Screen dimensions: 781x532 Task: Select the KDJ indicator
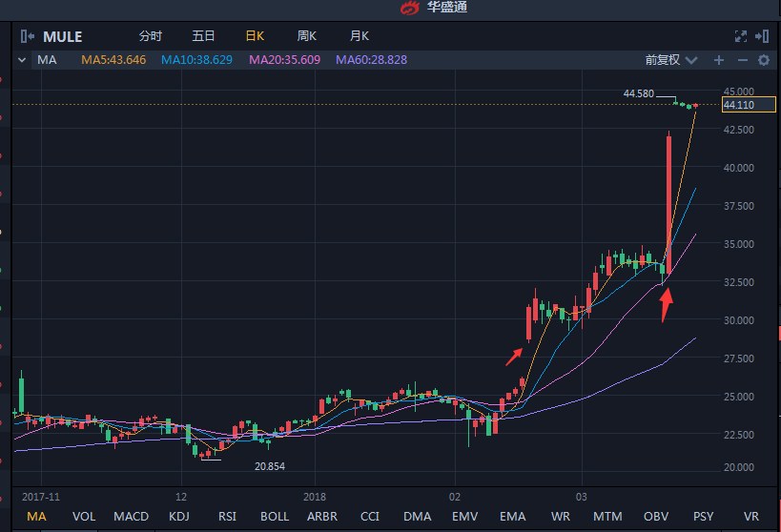click(x=179, y=517)
